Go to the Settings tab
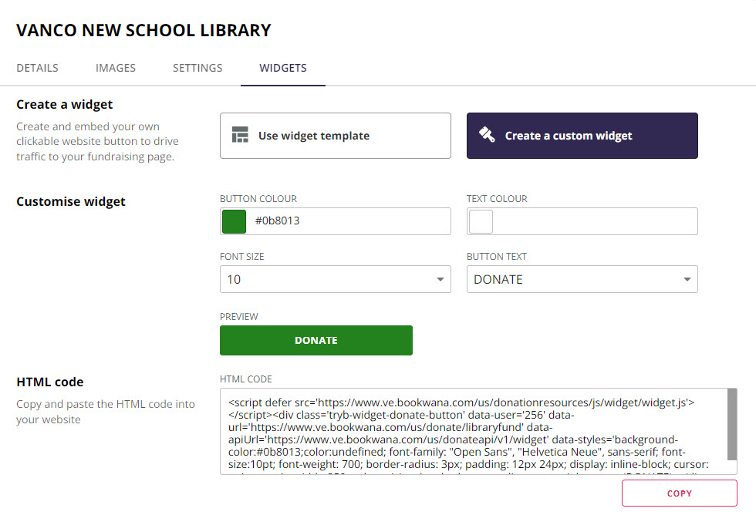756x532 pixels. point(197,68)
